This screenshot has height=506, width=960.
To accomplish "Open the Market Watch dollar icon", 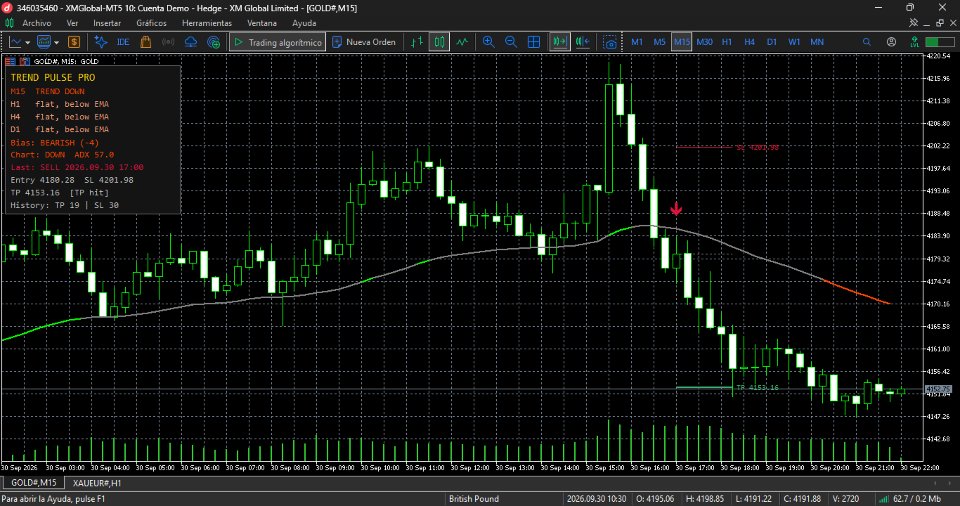I will tap(74, 42).
